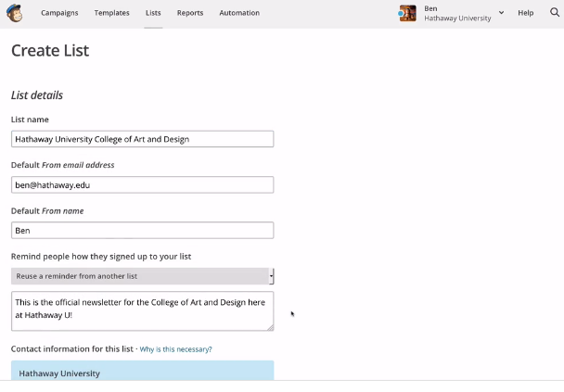This screenshot has width=564, height=392.
Task: Select the Default From name input
Action: pos(142,230)
